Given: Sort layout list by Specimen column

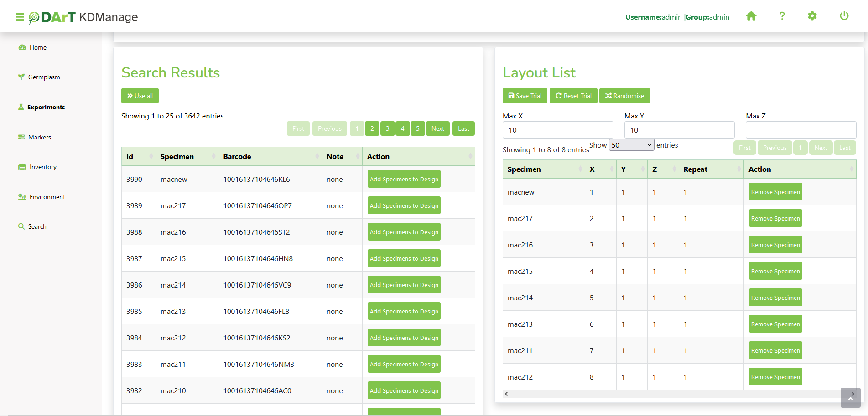Looking at the screenshot, I should point(543,169).
